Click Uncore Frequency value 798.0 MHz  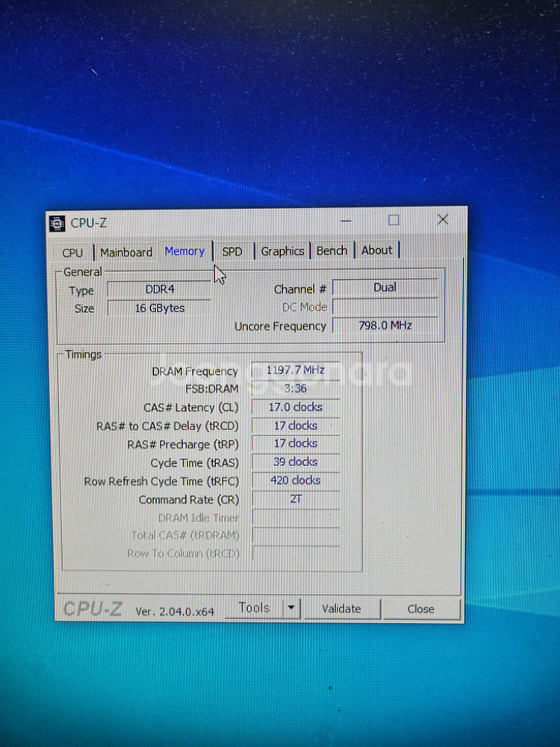click(385, 326)
